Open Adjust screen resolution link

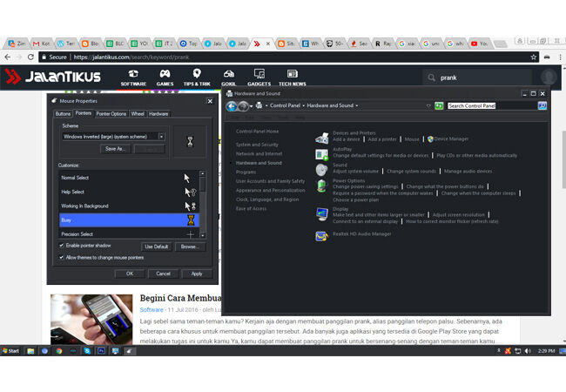pyautogui.click(x=458, y=215)
